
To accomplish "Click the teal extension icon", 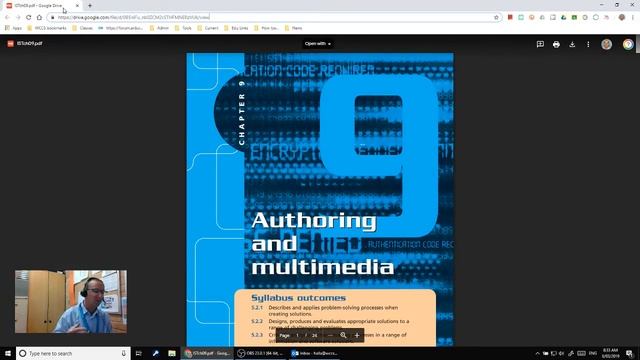I will (521, 17).
